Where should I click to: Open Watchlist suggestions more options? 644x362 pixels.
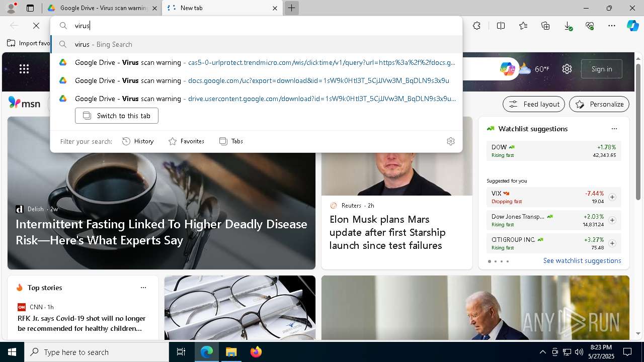point(614,129)
